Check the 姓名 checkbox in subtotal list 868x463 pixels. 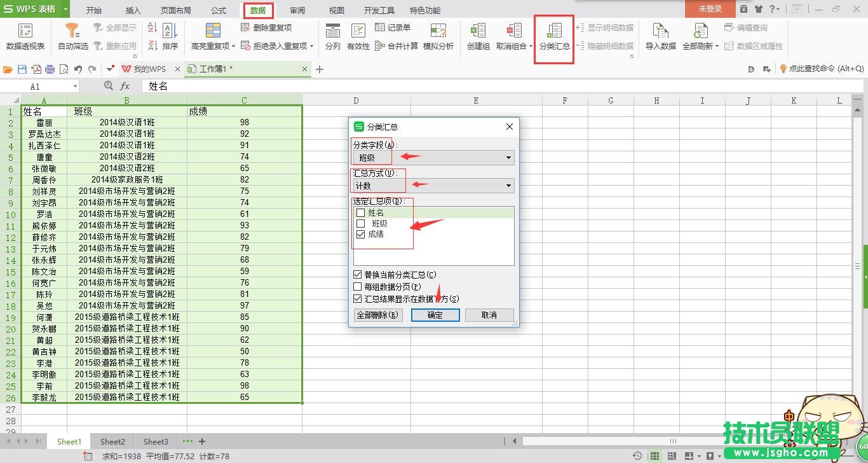click(x=361, y=213)
